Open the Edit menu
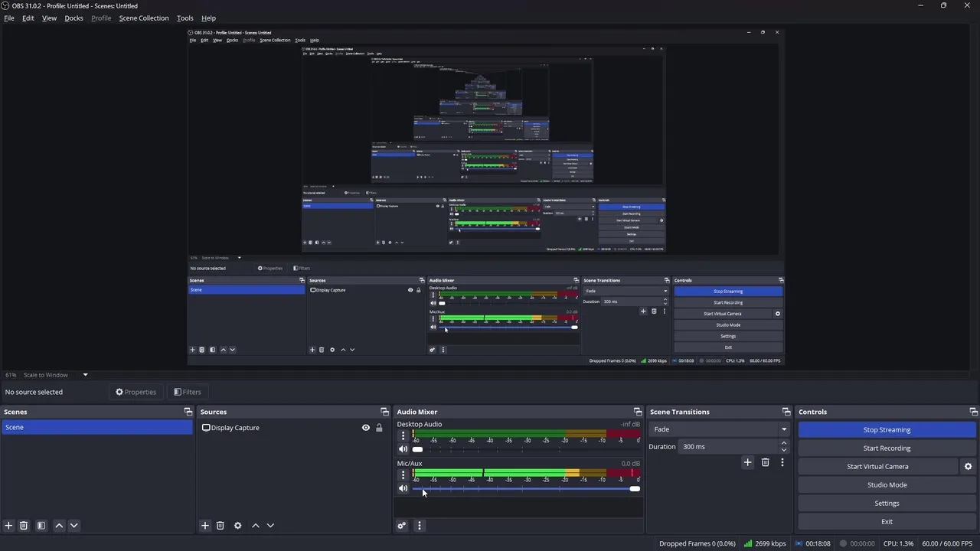 pos(28,18)
